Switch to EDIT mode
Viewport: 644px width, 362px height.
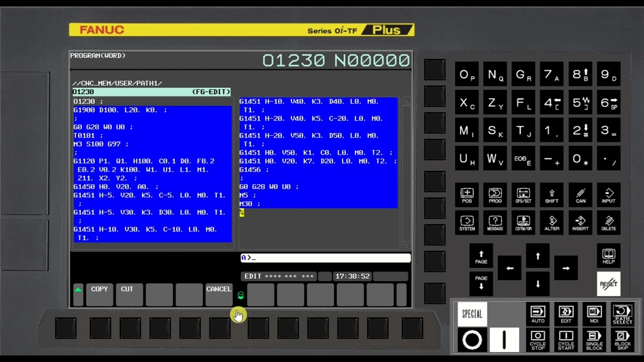tap(566, 314)
